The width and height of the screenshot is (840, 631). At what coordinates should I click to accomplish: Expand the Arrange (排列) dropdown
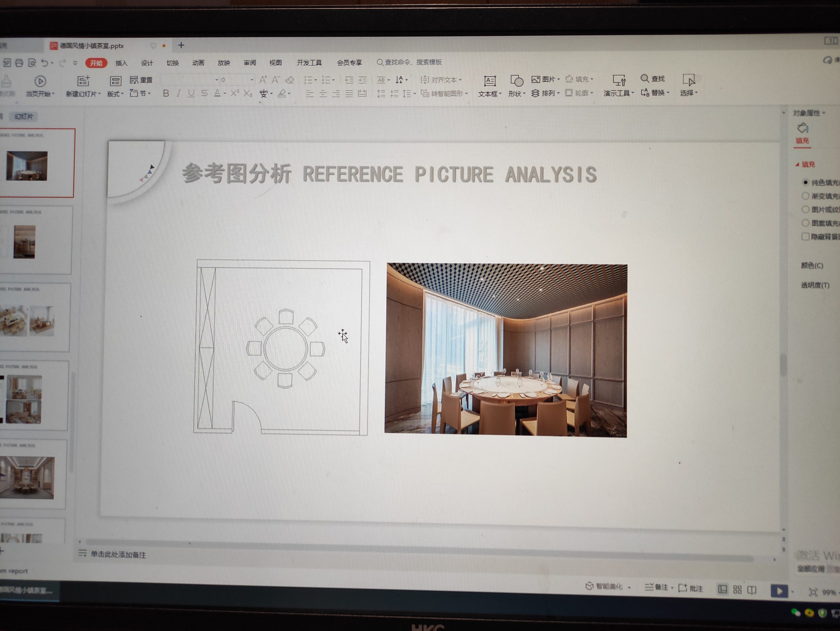[x=546, y=94]
